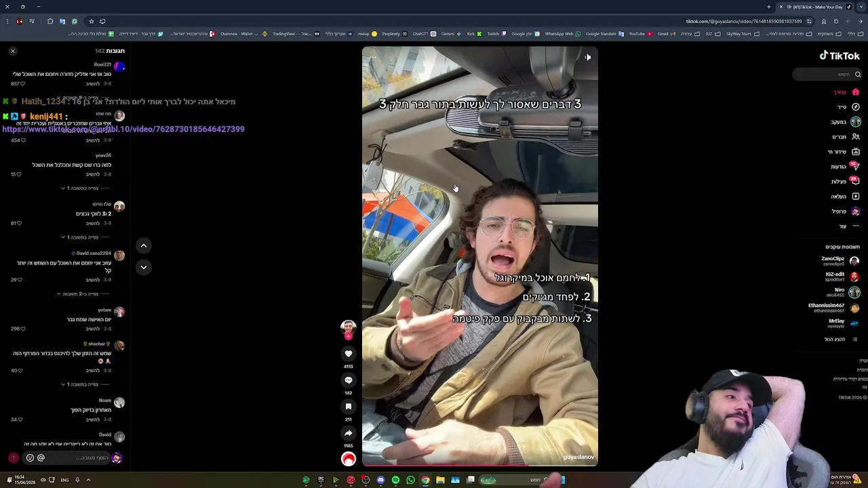Open Messages with the 13 badge
Screen dimensions: 868x488
click(x=846, y=167)
